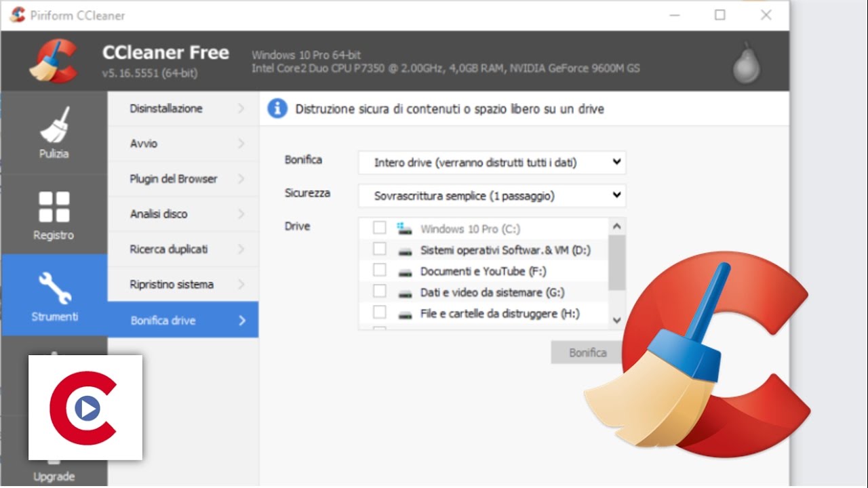Open the Disinstallazione tool
This screenshot has width=868, height=488.
183,108
